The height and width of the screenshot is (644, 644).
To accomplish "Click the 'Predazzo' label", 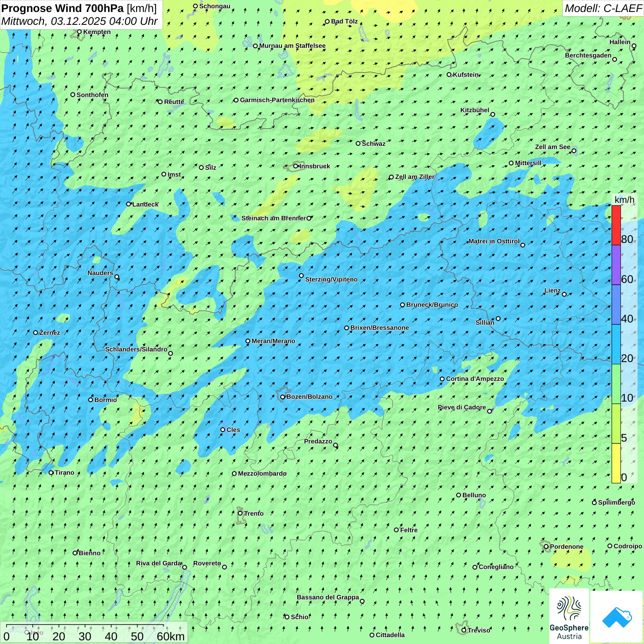I will tap(318, 441).
